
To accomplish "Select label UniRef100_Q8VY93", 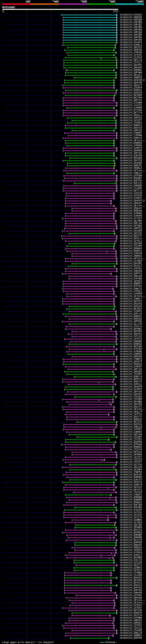I will [x=131, y=392].
